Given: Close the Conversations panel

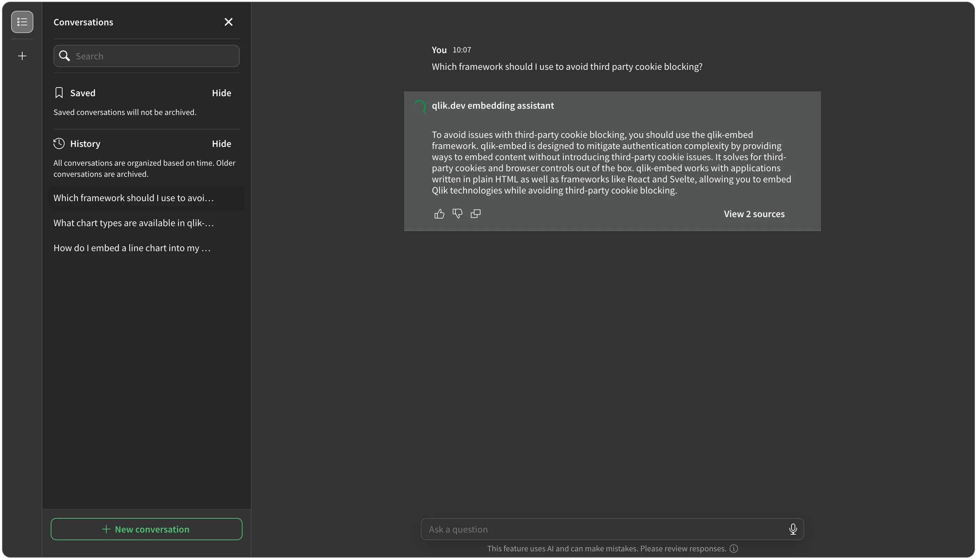Looking at the screenshot, I should click(229, 22).
